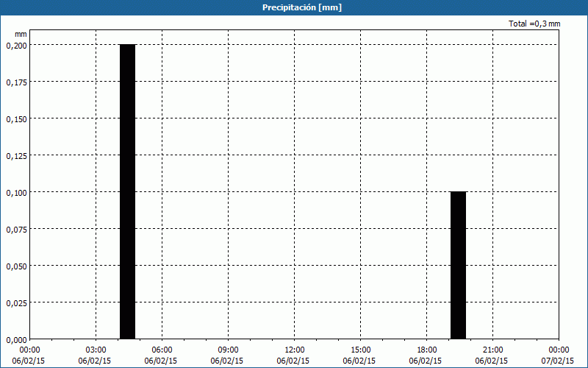This screenshot has width=588, height=368.
Task: Click the 0,075 y-axis value
Action: [16, 230]
